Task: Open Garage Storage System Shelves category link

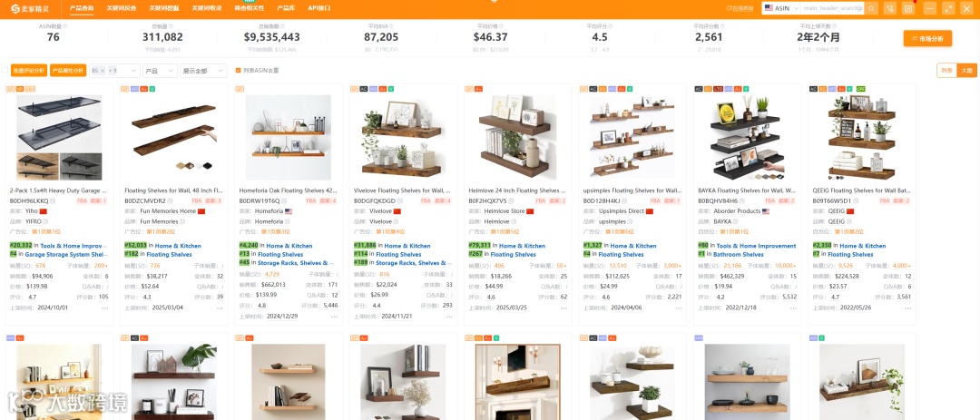Action: (x=65, y=254)
